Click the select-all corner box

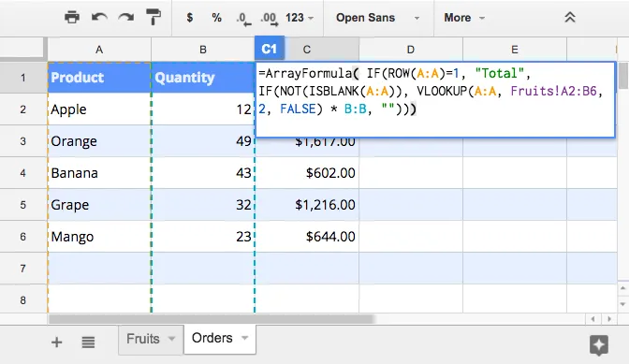click(23, 49)
